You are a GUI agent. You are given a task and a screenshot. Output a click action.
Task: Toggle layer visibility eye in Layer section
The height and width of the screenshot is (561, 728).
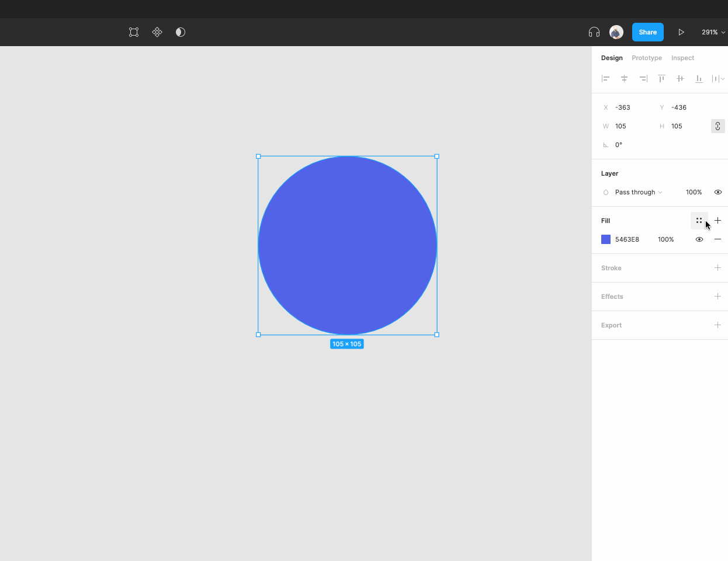pos(718,192)
